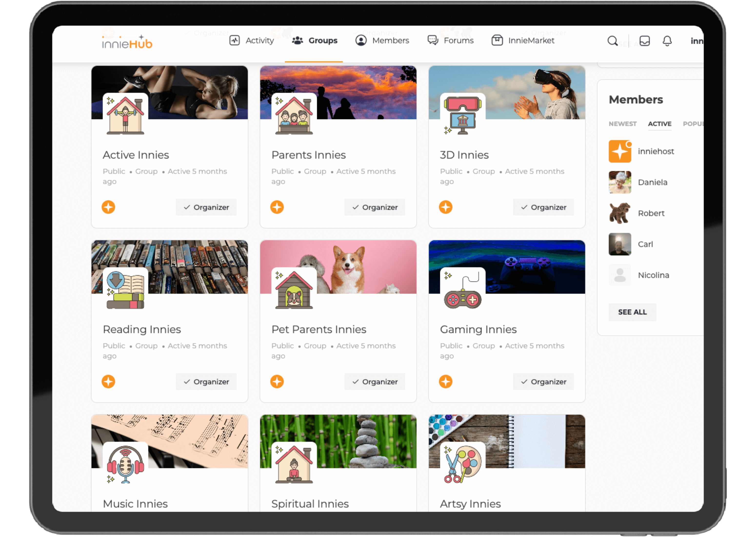Open the InnieMarket menu item
Screen dimensions: 756x537
tap(523, 40)
